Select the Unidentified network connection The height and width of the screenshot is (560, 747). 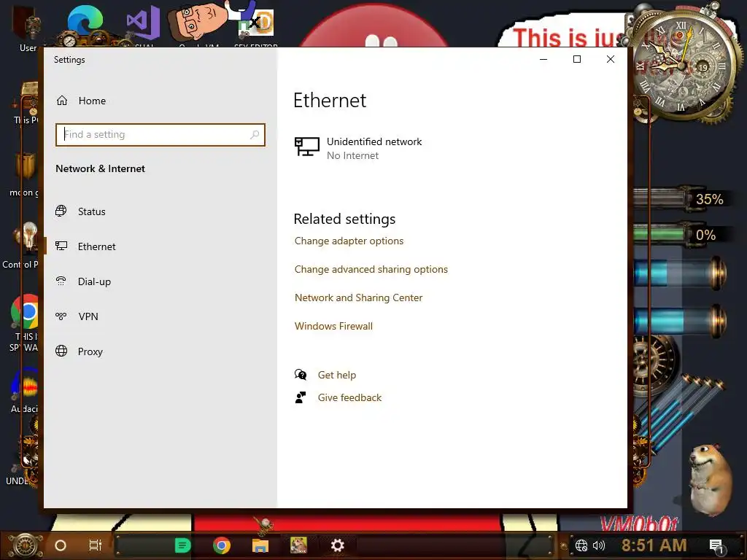pyautogui.click(x=358, y=148)
